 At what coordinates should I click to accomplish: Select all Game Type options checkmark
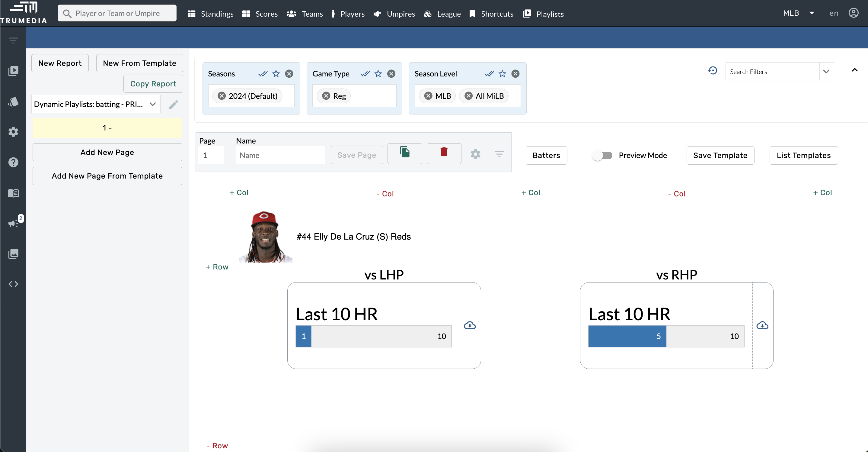tap(365, 73)
